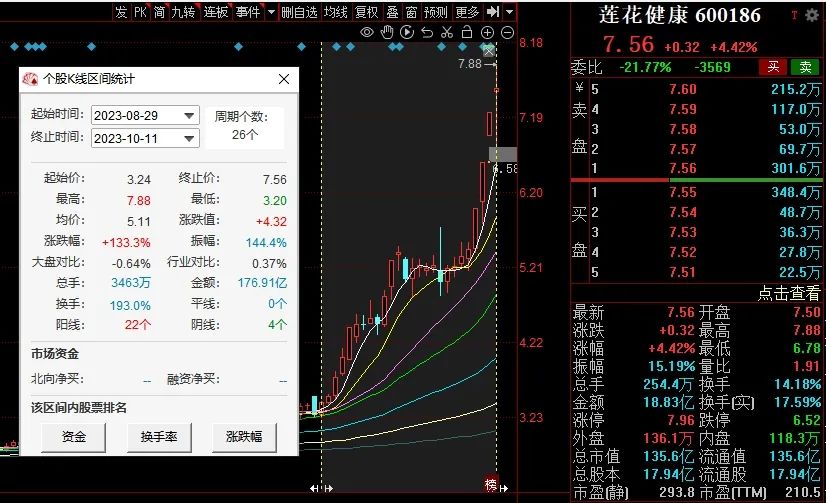This screenshot has width=826, height=503.
Task: Click the 榜 badge under the chart
Action: pos(490,485)
